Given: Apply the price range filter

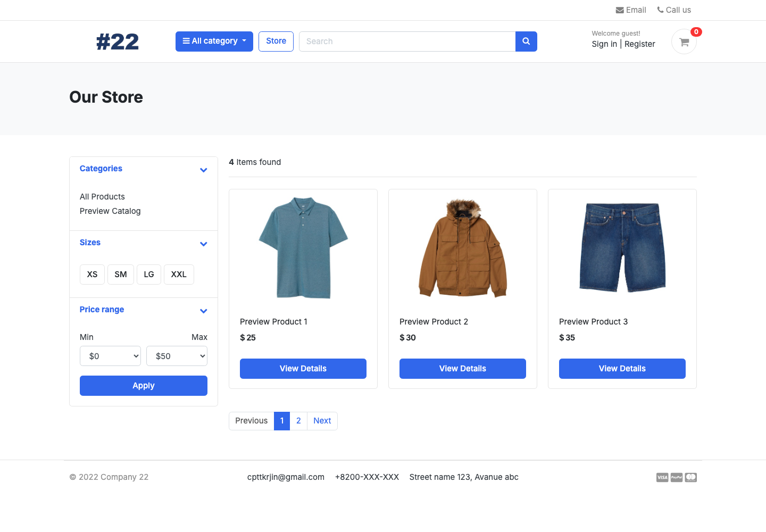Looking at the screenshot, I should click(144, 386).
